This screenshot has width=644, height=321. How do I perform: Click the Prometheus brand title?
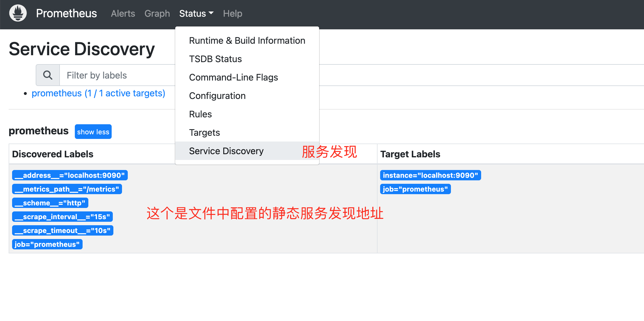coord(66,14)
